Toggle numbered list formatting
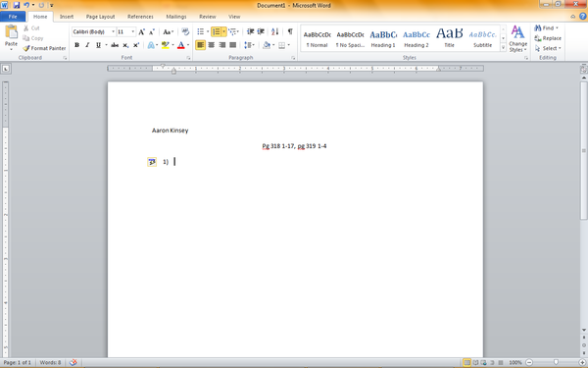 [216, 31]
